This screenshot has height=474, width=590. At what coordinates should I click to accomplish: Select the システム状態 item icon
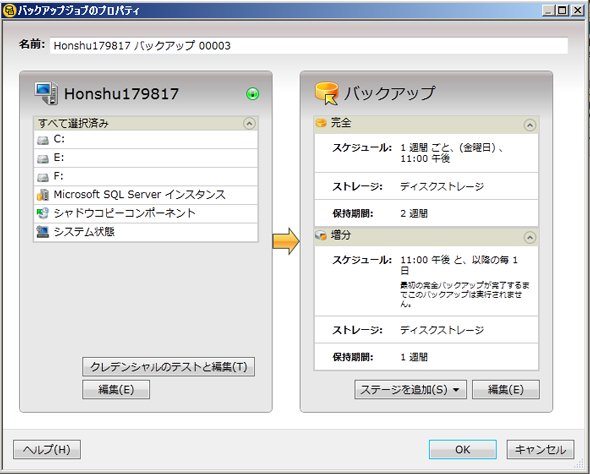coord(43,232)
